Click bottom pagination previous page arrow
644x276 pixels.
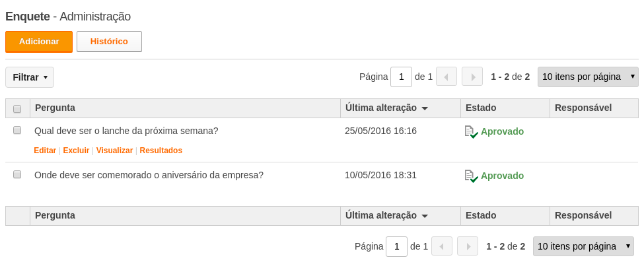tap(441, 246)
